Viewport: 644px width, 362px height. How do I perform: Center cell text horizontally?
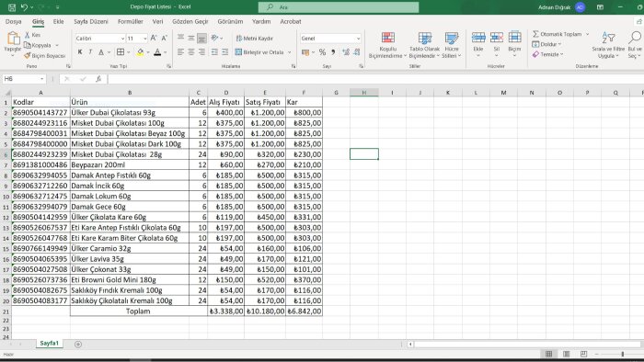tap(191, 52)
